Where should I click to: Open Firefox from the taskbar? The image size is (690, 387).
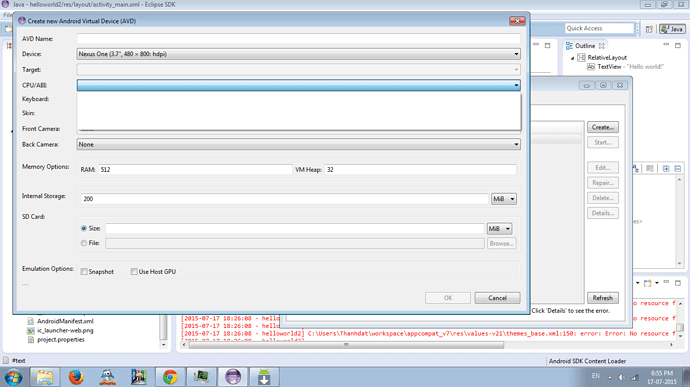(76, 377)
